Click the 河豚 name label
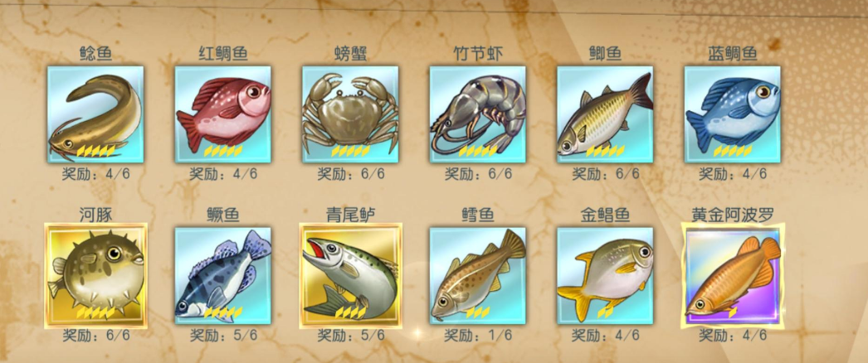The height and width of the screenshot is (363, 868). 95,215
